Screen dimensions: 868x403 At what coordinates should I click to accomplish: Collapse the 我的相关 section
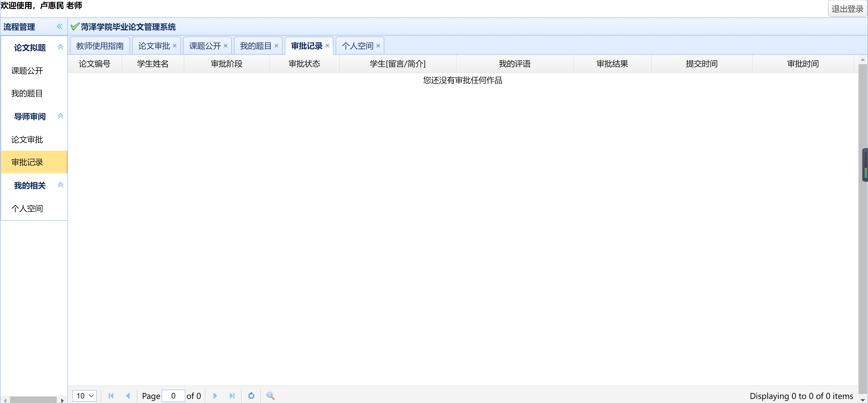click(x=61, y=185)
